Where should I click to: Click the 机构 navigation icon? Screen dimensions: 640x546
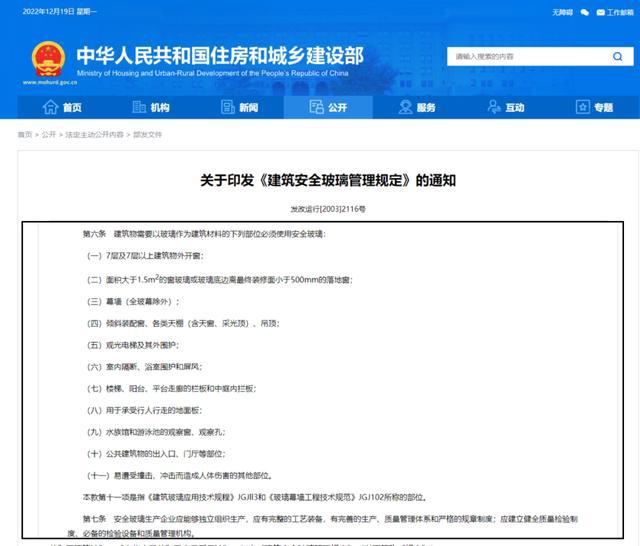[x=137, y=108]
